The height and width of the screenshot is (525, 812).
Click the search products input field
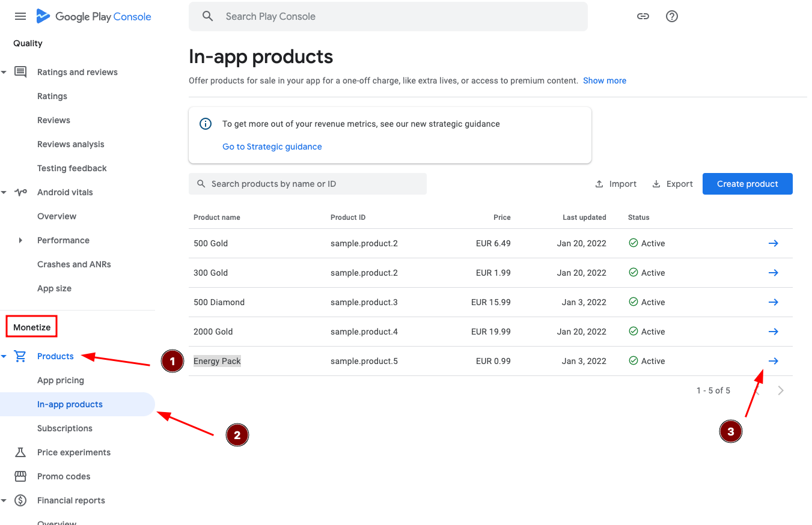tap(307, 183)
